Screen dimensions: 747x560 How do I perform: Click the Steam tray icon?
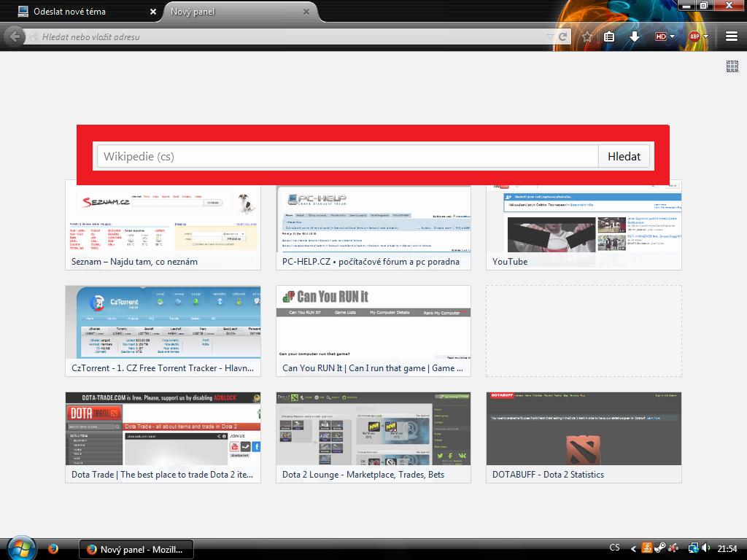point(660,548)
